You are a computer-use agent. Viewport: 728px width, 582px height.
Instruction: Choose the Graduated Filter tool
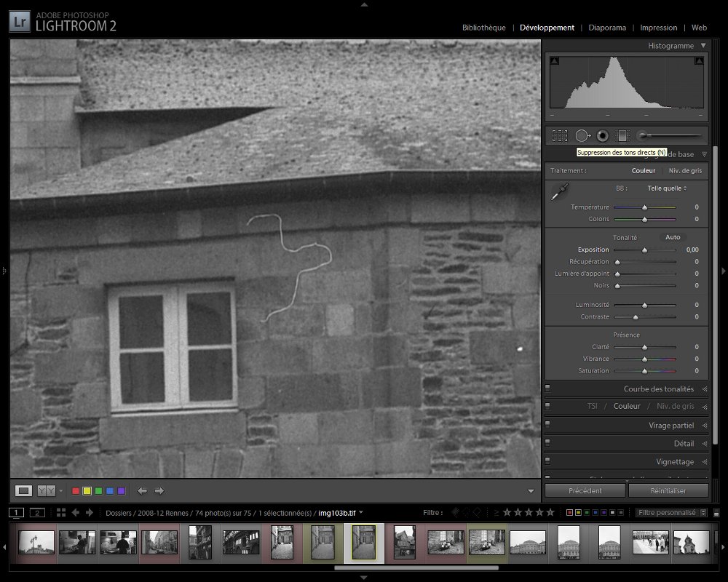click(x=622, y=135)
